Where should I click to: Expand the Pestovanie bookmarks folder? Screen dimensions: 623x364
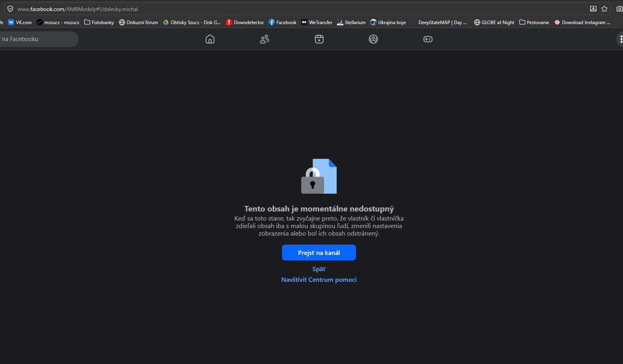(x=534, y=23)
